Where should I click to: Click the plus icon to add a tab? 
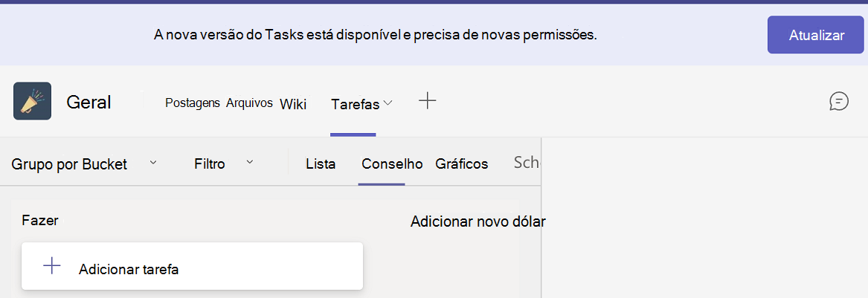point(427,101)
